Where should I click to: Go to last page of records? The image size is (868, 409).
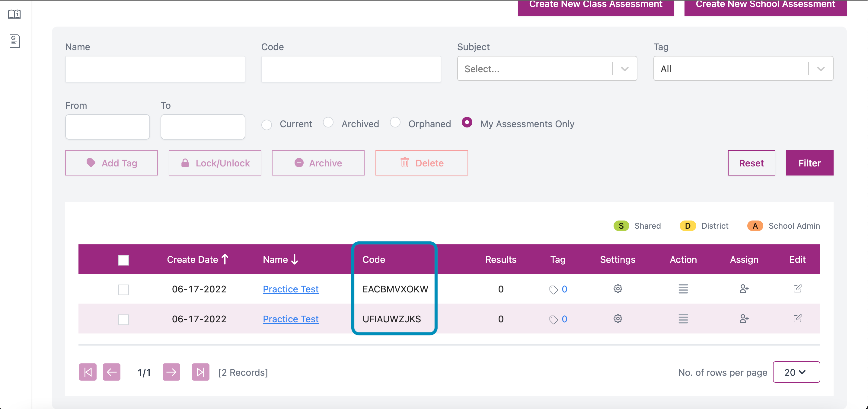[200, 372]
